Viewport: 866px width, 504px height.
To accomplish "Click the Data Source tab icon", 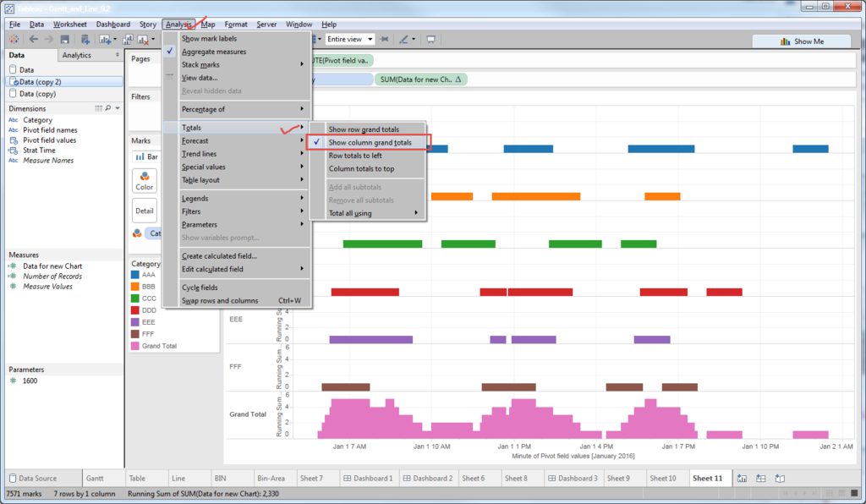I will 13,478.
